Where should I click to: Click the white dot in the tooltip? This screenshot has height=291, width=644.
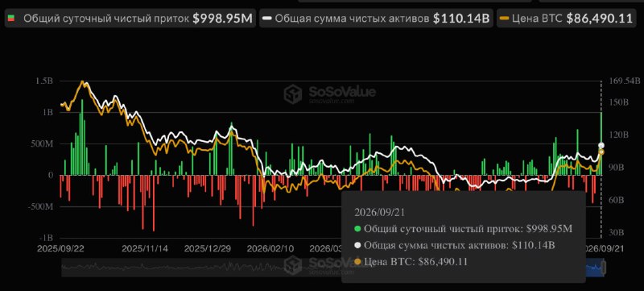[x=357, y=245]
